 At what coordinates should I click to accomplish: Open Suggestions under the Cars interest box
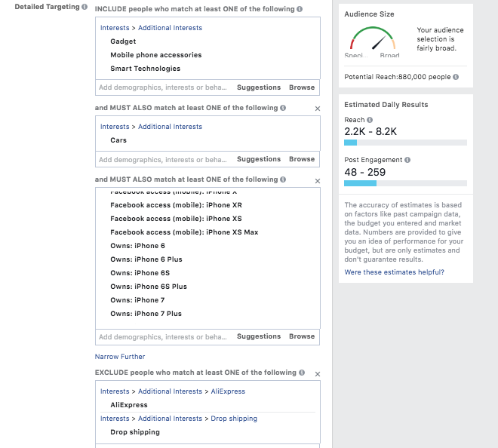[x=259, y=159]
